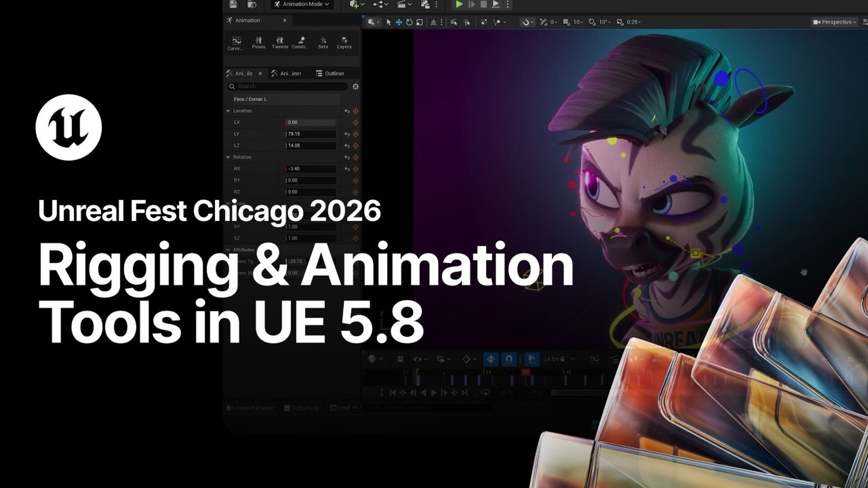Toggle loop playback in the sequencer
Image resolution: width=868 pixels, height=488 pixels.
[485, 393]
